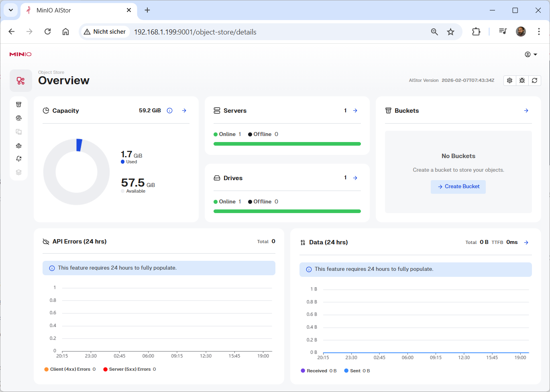Viewport: 550px width, 392px height.
Task: Expand the browser tab search chevron
Action: click(x=11, y=10)
